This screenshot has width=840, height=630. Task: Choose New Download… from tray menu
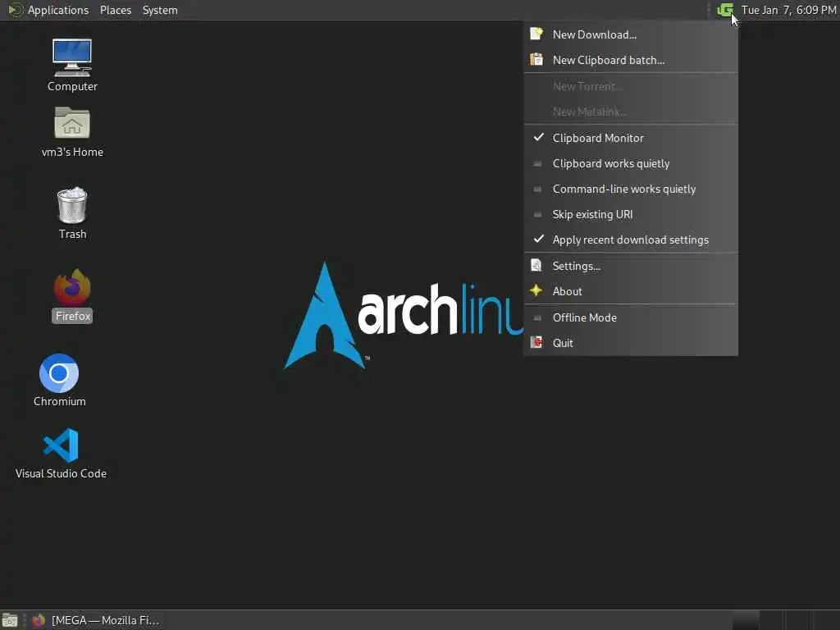click(x=631, y=34)
